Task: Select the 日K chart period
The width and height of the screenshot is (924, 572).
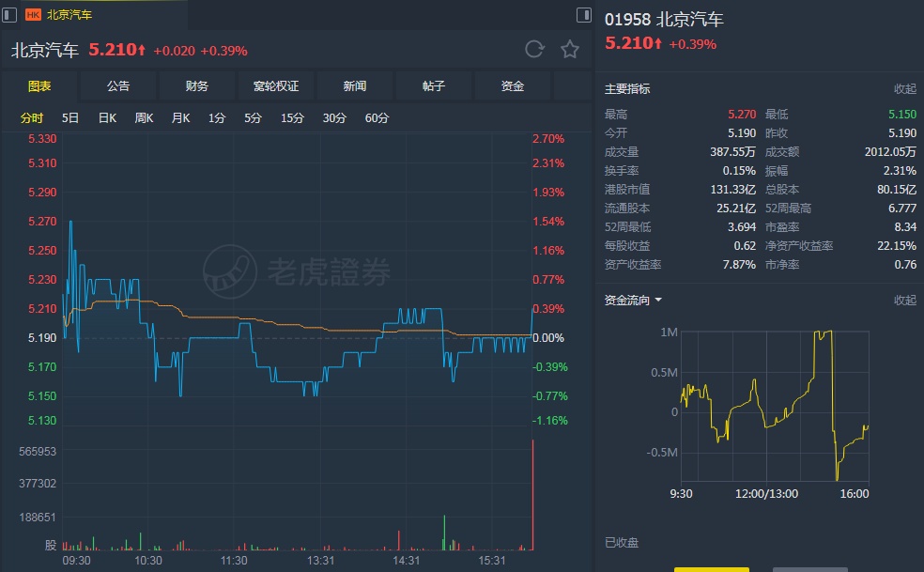Action: [x=107, y=118]
